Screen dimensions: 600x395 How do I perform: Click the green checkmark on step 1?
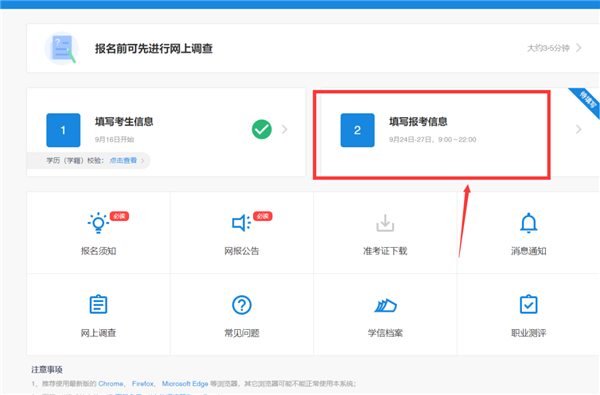point(262,129)
